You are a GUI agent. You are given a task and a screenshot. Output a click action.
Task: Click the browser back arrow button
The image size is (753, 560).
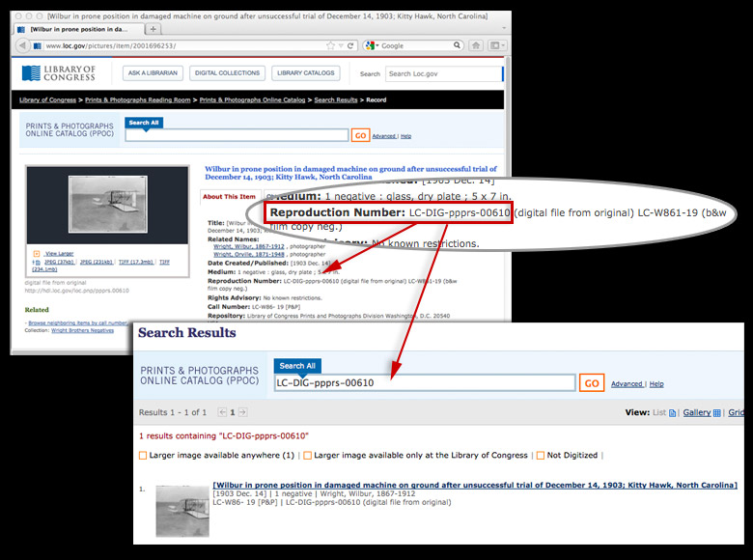point(22,45)
